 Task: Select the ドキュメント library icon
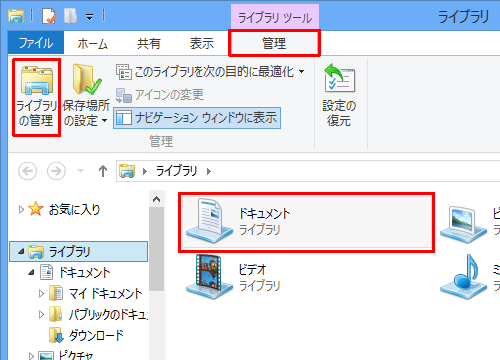[209, 221]
